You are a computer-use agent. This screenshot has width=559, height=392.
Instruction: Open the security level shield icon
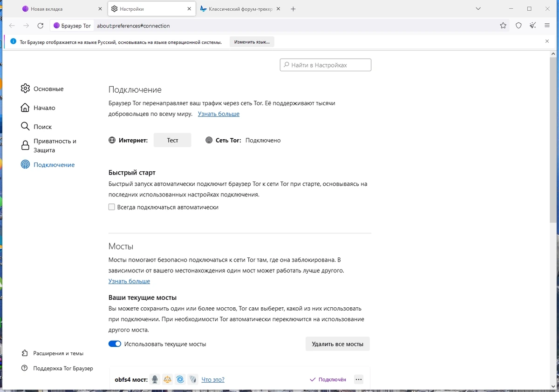(518, 26)
